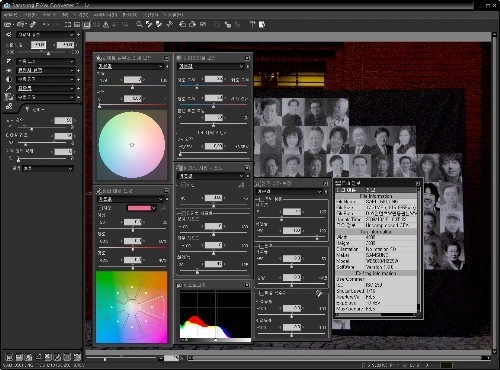Click the open file icon in toolbar
The height and width of the screenshot is (370, 500).
(7, 24)
